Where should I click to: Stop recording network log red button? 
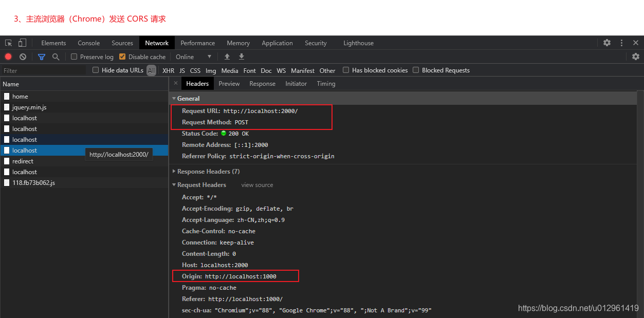coord(8,57)
